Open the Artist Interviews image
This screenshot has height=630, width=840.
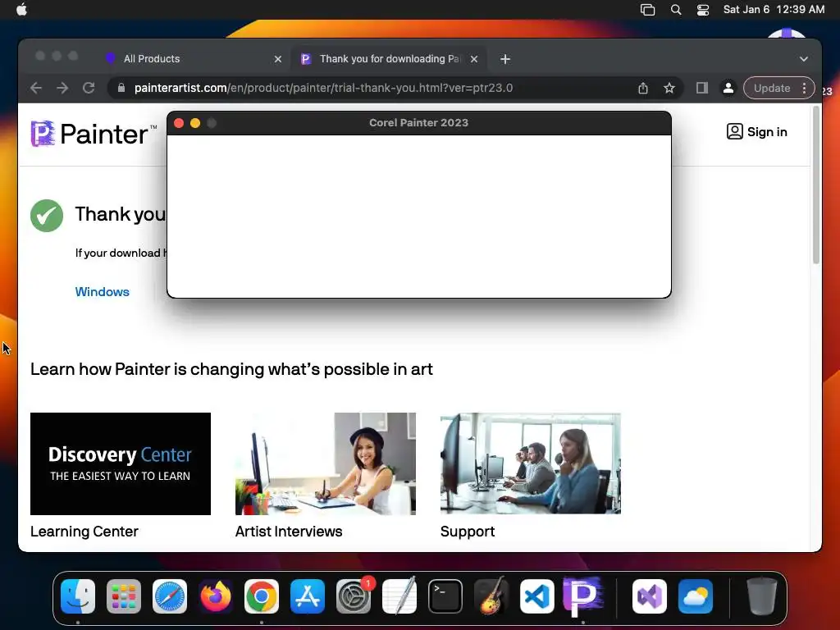pyautogui.click(x=325, y=463)
